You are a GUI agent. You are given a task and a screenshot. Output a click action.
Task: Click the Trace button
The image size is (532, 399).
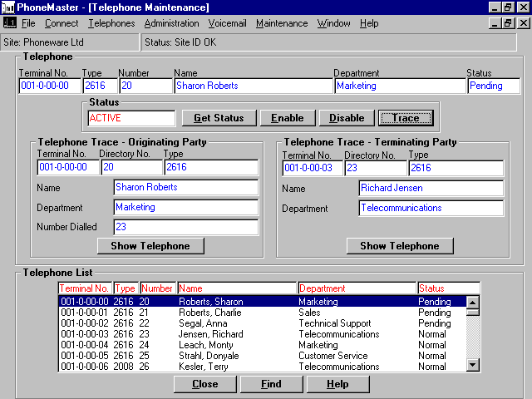tap(406, 118)
